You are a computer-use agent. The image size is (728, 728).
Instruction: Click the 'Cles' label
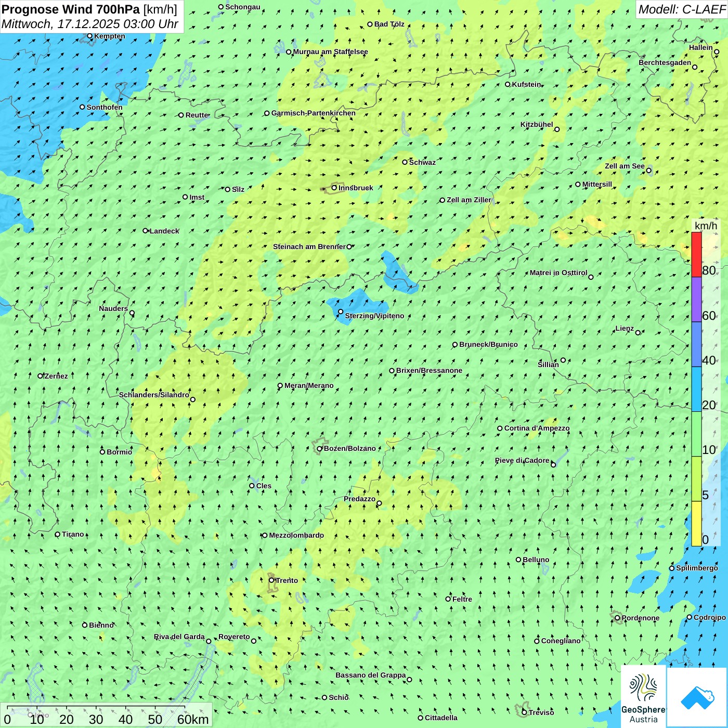pyautogui.click(x=264, y=486)
